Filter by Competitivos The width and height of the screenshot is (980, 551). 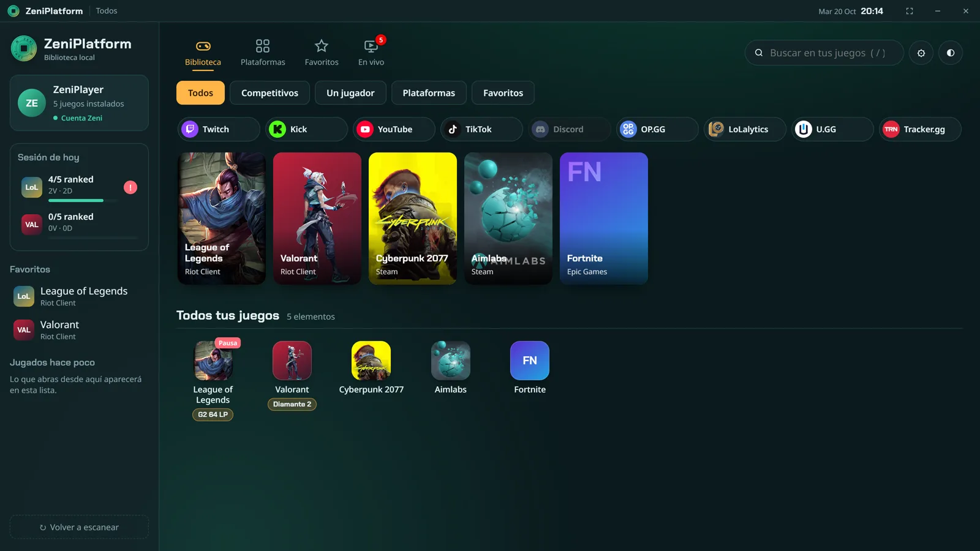coord(269,93)
